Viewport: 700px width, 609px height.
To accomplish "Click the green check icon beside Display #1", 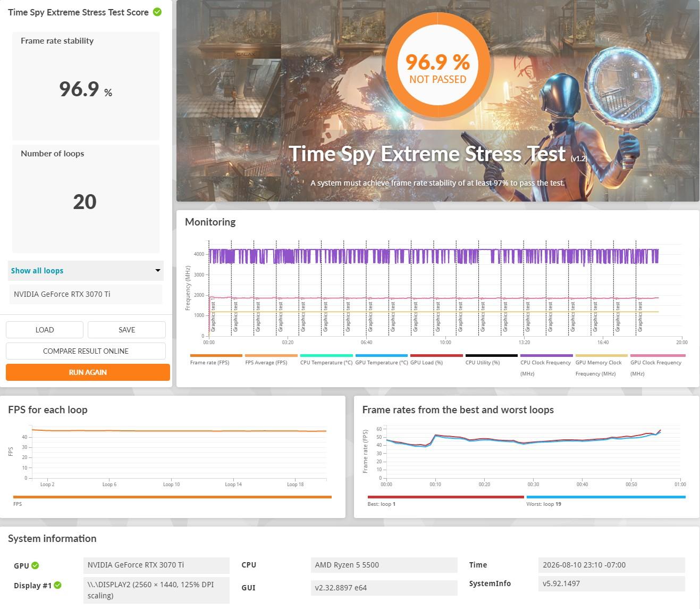I will coord(58,585).
